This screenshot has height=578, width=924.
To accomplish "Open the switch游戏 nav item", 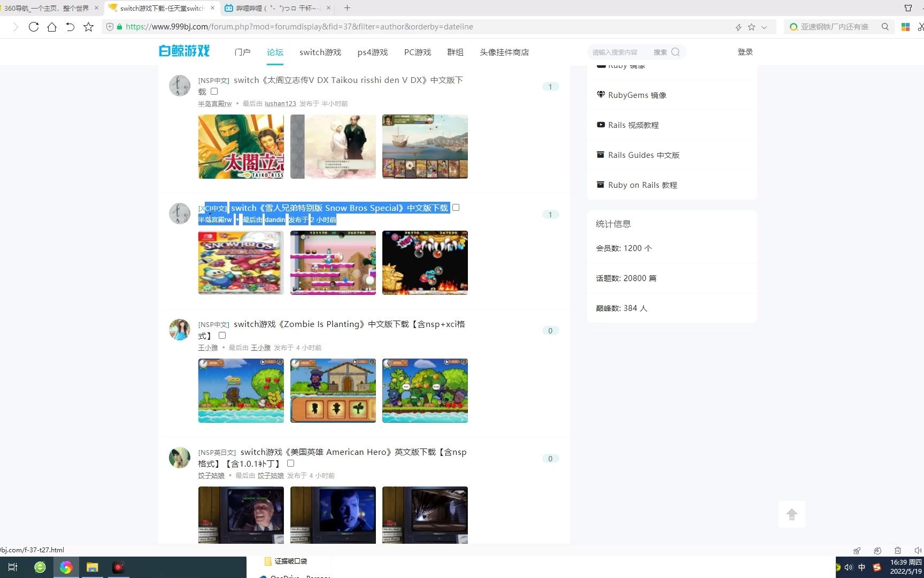I will click(320, 52).
